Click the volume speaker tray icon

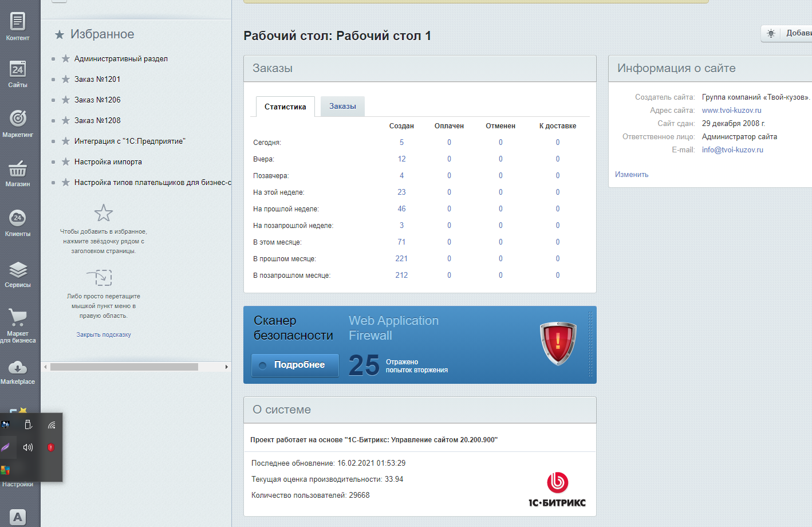[28, 447]
